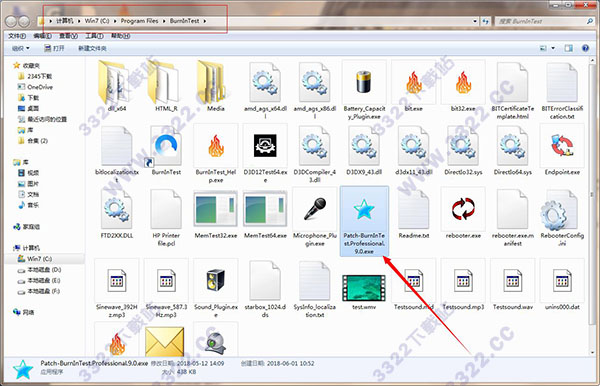Select Testsound.mp3 file
This screenshot has width=600, height=386.
point(463,285)
